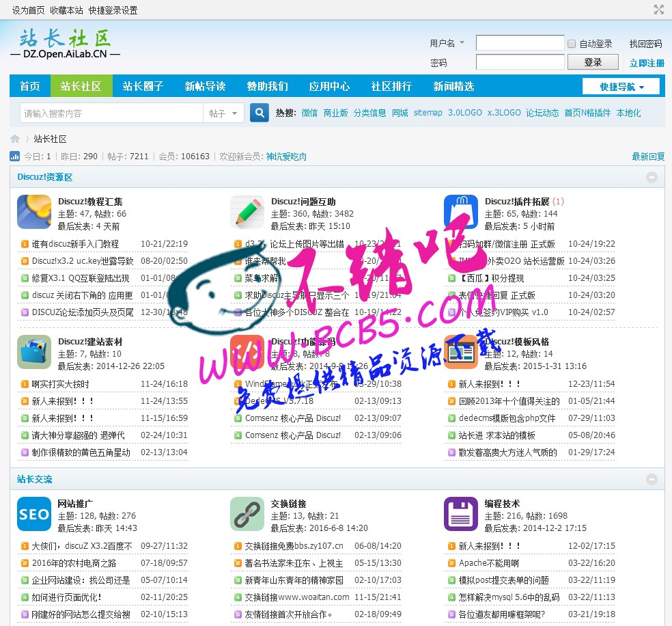Click rank 2 icon beside Apache不能用啊

pos(451,563)
